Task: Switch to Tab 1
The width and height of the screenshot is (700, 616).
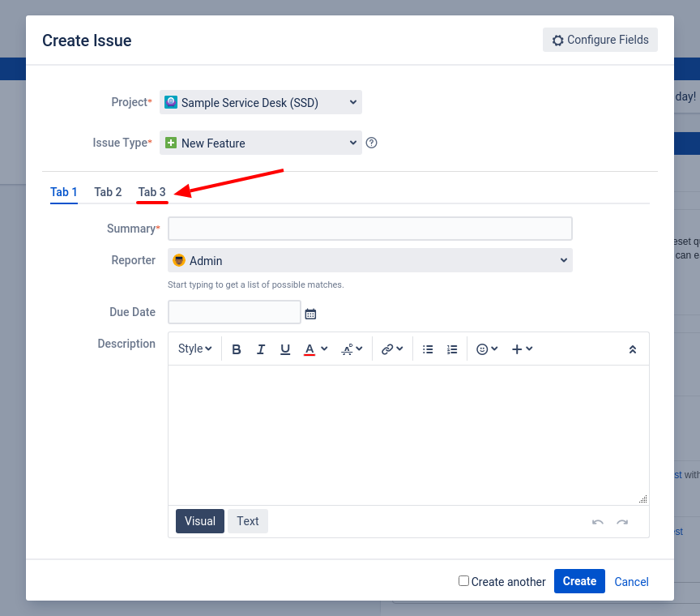Action: (x=64, y=193)
